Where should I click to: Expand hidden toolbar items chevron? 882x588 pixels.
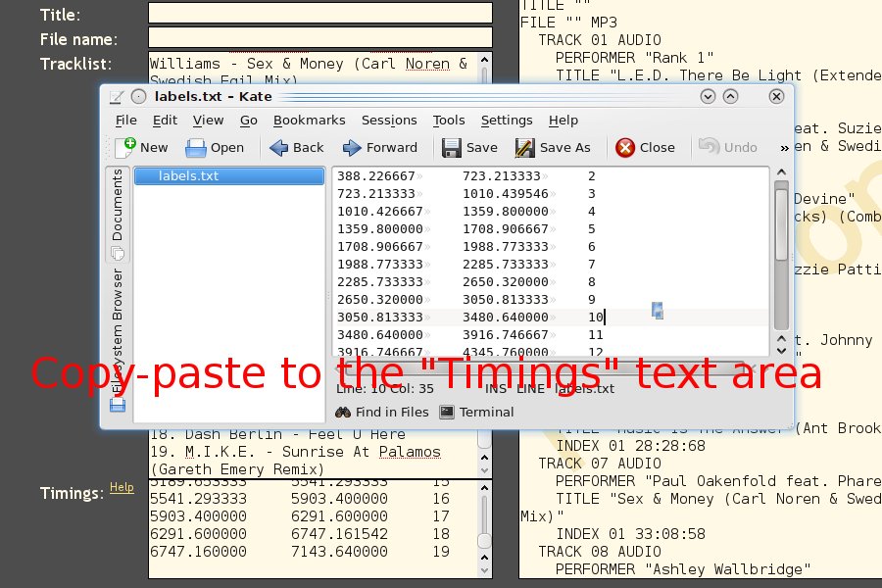(x=784, y=149)
